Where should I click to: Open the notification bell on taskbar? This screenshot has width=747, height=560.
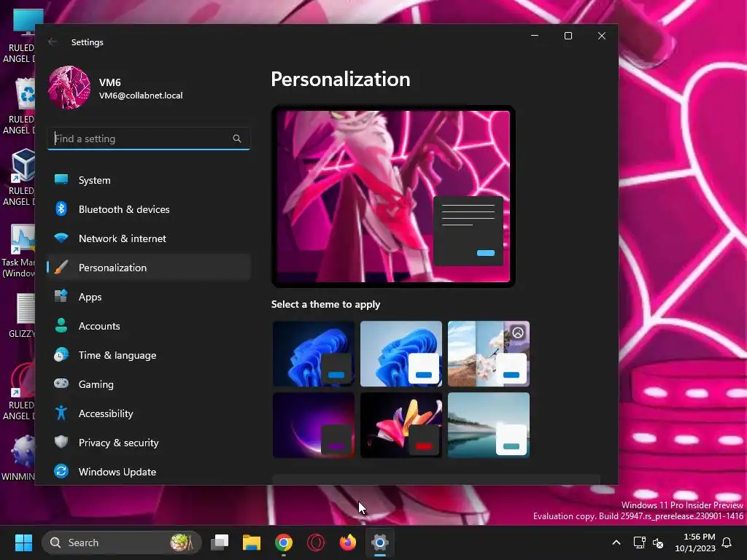click(727, 542)
